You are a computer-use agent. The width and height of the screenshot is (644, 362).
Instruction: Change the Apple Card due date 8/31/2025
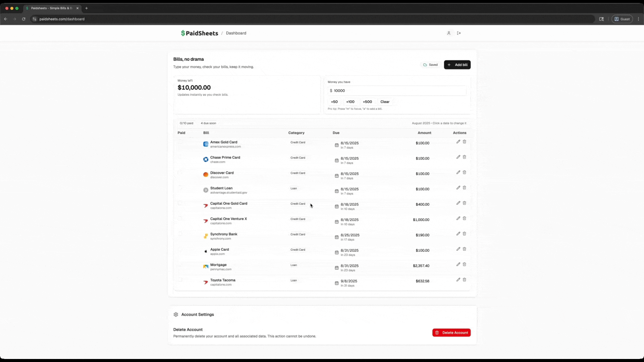pyautogui.click(x=350, y=250)
